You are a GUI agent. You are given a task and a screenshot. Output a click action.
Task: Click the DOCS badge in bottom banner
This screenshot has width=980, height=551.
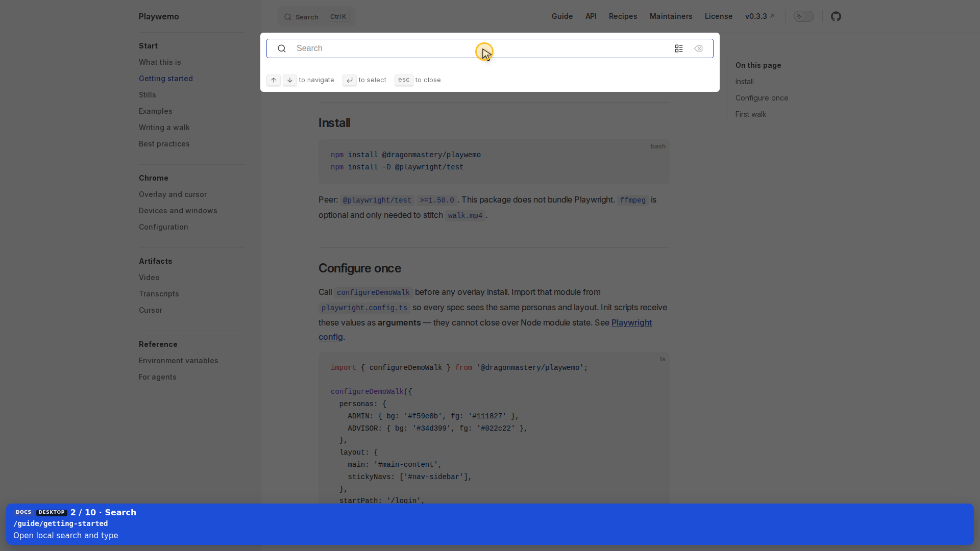coord(23,512)
